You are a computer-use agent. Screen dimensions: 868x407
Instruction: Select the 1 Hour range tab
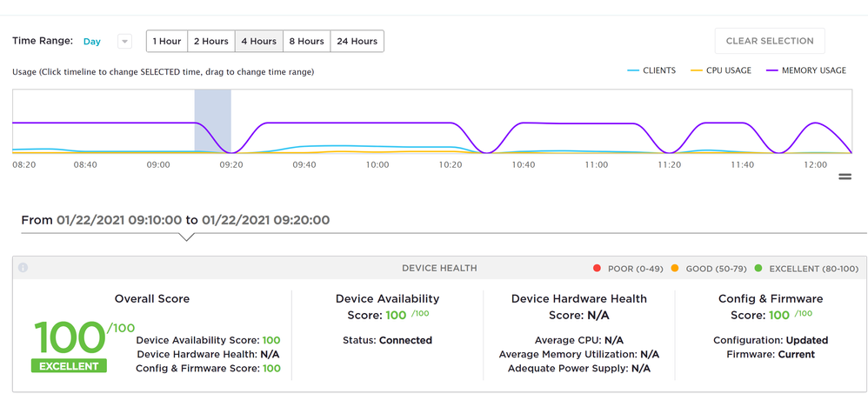166,41
